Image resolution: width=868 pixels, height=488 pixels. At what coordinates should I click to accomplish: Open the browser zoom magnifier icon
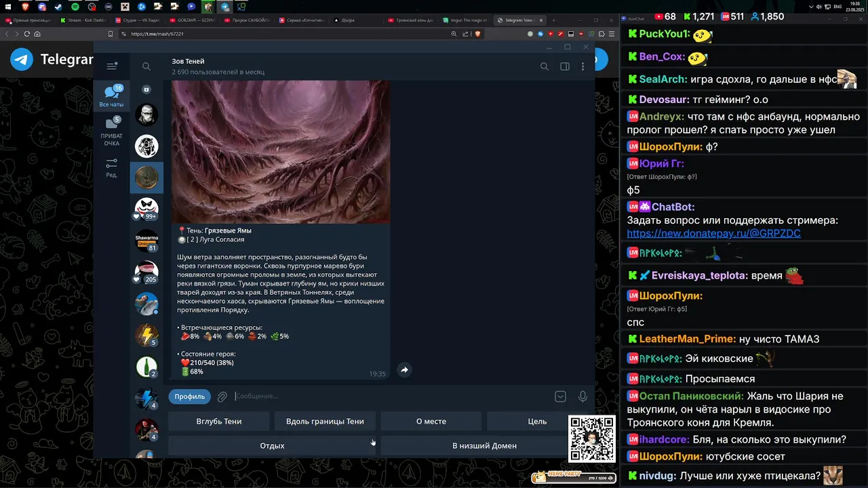coord(454,34)
